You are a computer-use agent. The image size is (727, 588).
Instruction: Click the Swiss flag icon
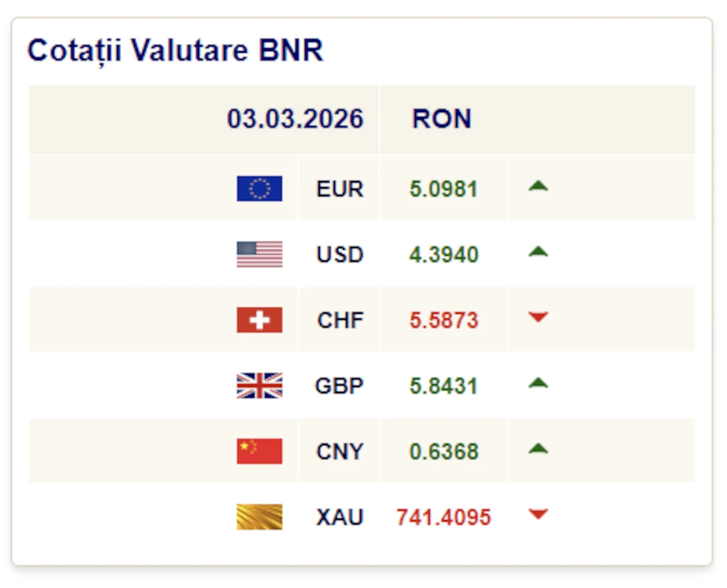259,320
